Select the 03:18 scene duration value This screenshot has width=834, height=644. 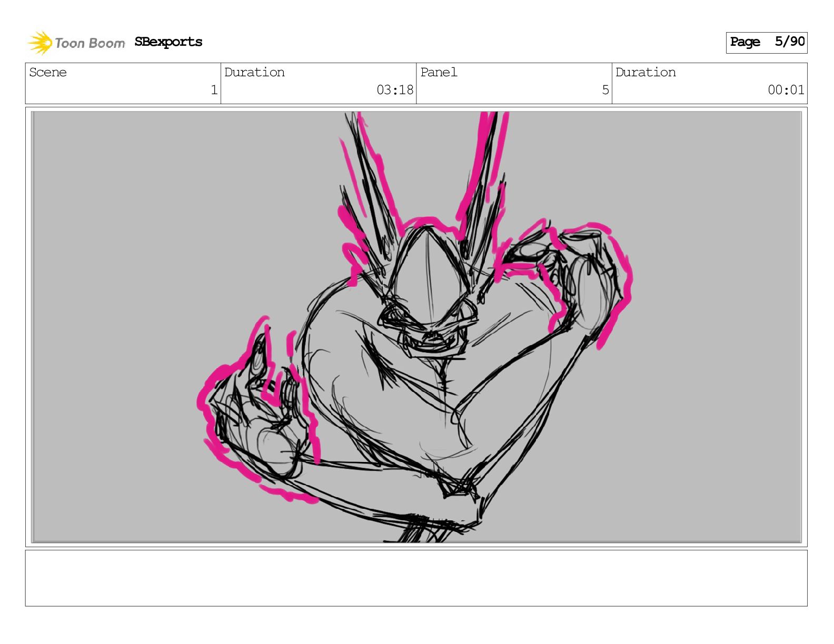[394, 90]
